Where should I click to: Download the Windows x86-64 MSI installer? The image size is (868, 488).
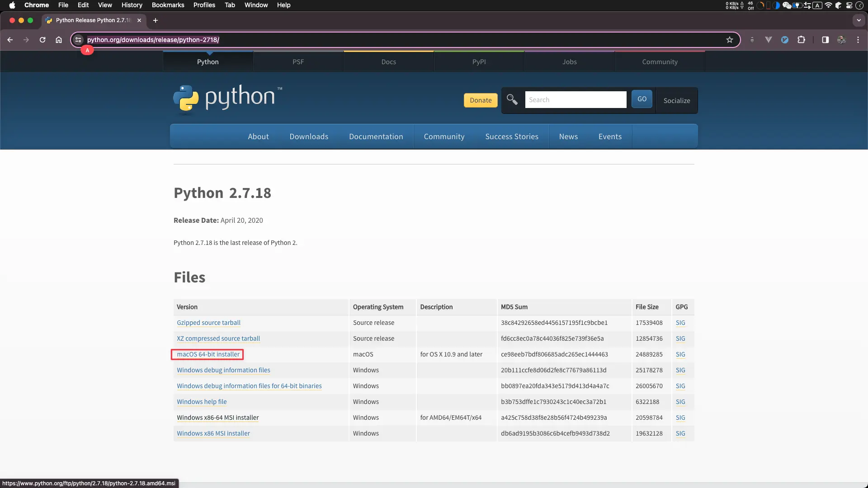pyautogui.click(x=218, y=418)
